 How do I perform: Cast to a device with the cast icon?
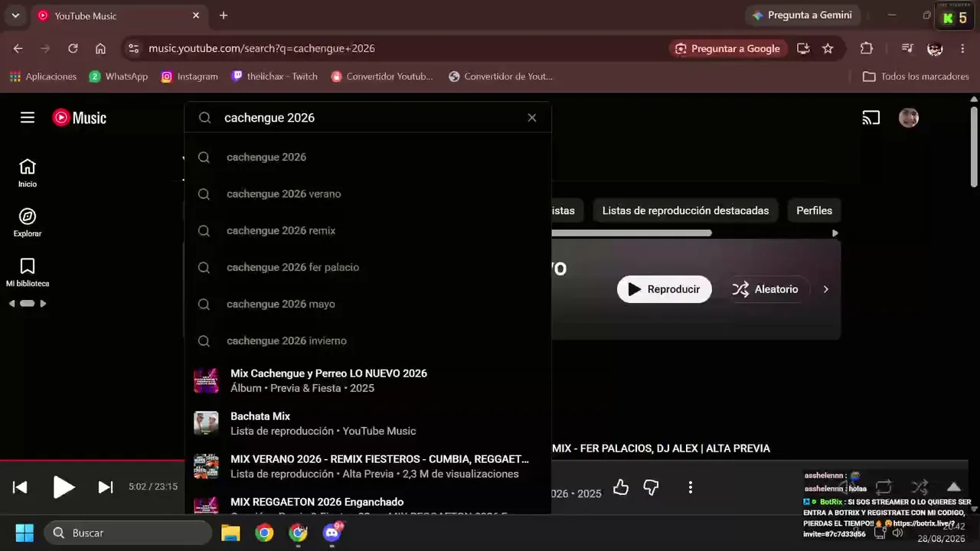tap(871, 118)
